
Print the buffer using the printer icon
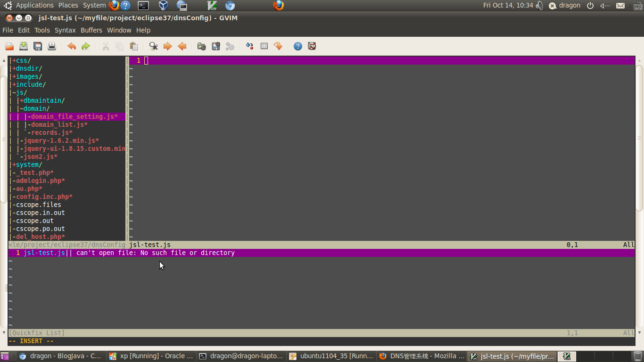tap(52, 46)
